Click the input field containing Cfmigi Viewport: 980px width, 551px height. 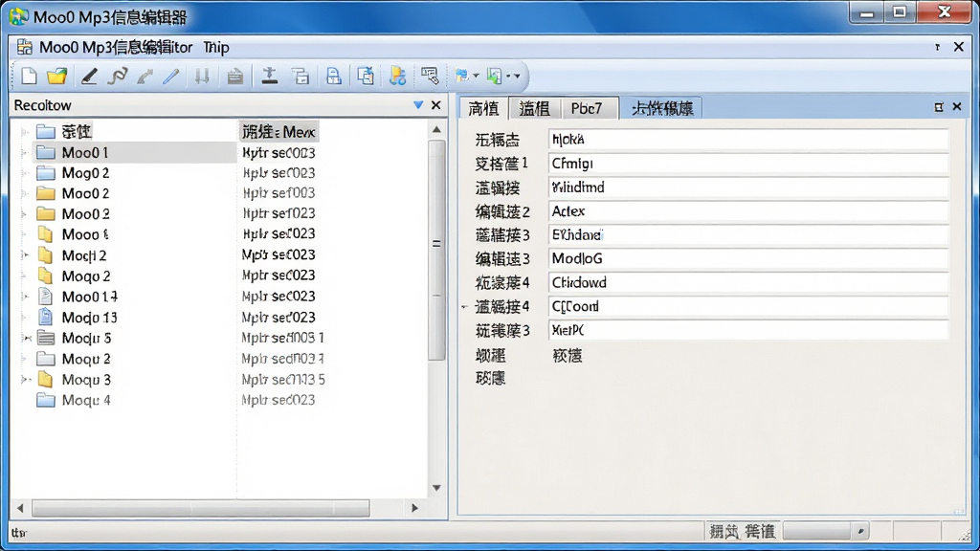point(748,164)
